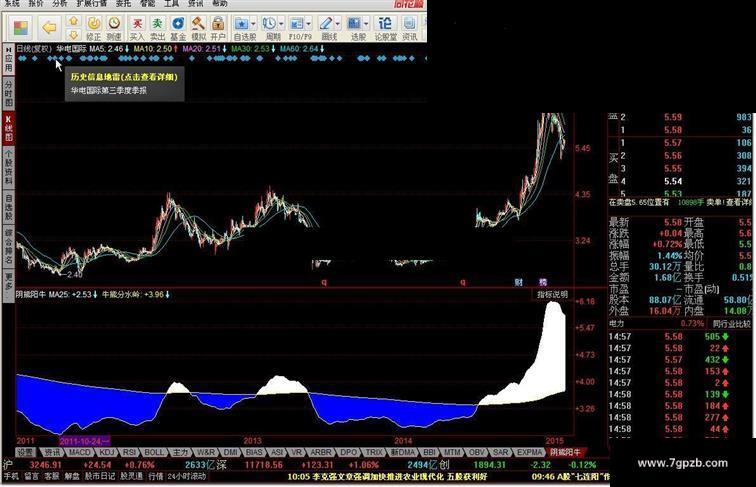Screen dimensions: 756x487
Task: Click the 修正 toolbar icon
Action: [94, 28]
